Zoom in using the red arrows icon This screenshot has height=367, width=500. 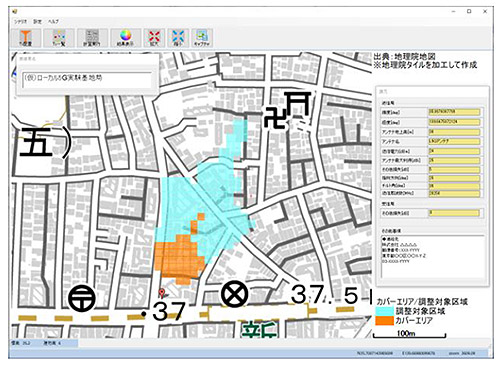tap(154, 38)
